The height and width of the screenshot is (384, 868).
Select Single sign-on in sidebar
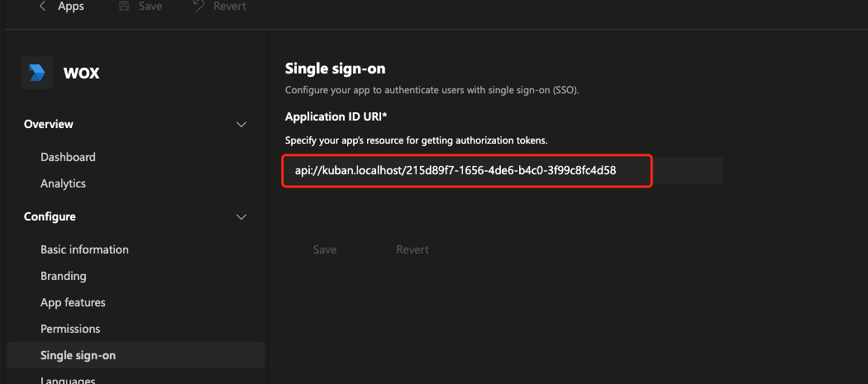(78, 355)
